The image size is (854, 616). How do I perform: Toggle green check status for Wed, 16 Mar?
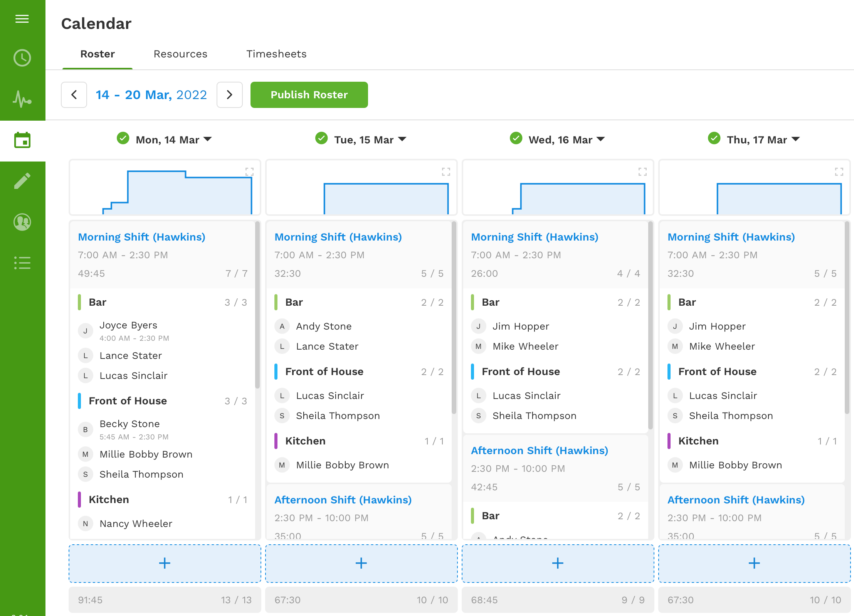click(516, 138)
